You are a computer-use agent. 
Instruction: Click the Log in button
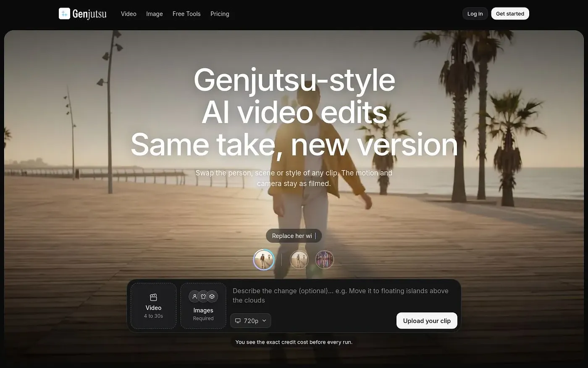click(x=475, y=13)
